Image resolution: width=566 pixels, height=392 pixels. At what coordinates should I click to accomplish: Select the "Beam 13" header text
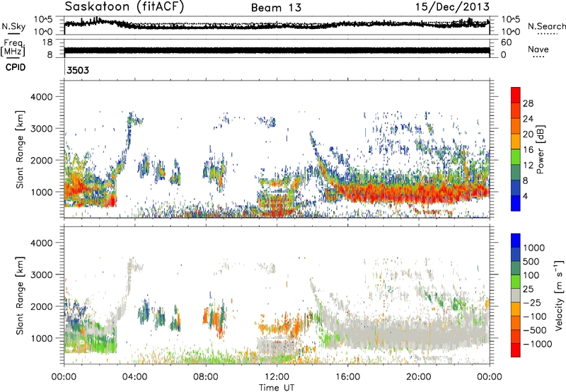pos(276,8)
